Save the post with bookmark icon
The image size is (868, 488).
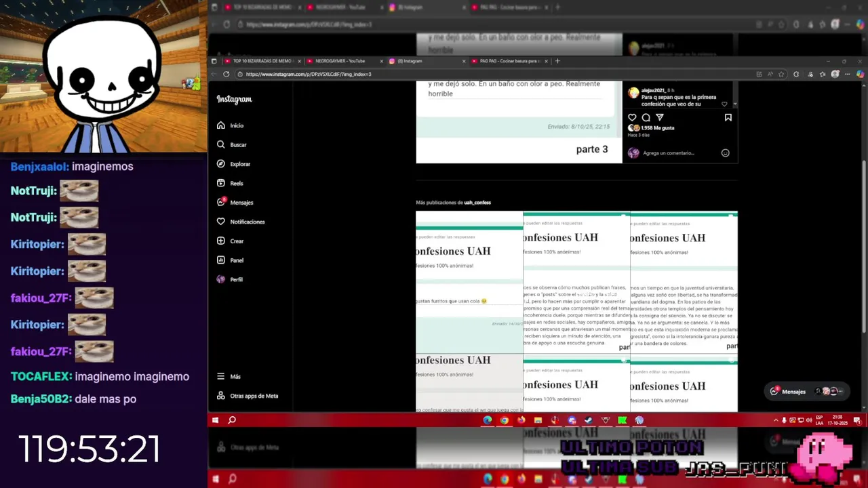(x=728, y=117)
